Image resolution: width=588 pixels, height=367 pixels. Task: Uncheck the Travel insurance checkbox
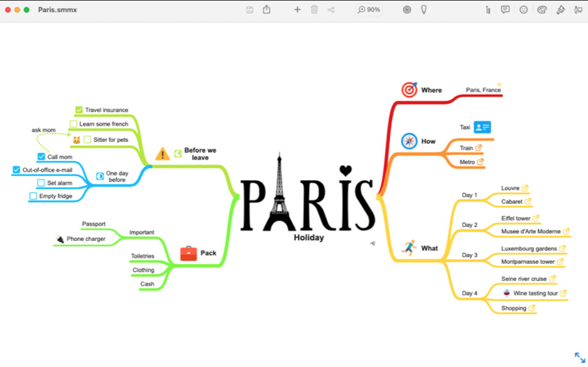click(79, 110)
